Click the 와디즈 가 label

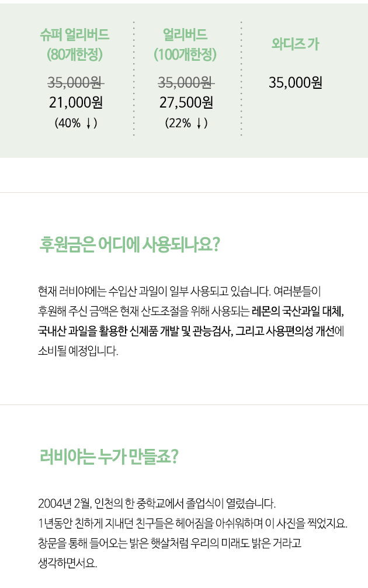click(296, 44)
